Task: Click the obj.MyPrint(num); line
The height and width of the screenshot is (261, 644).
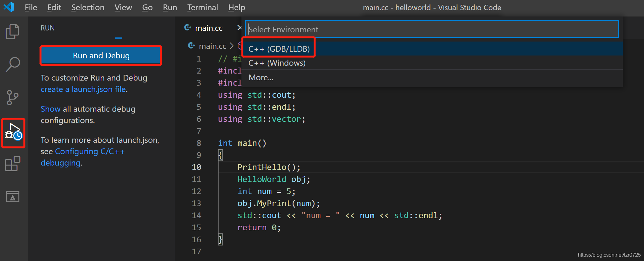Action: point(279,203)
